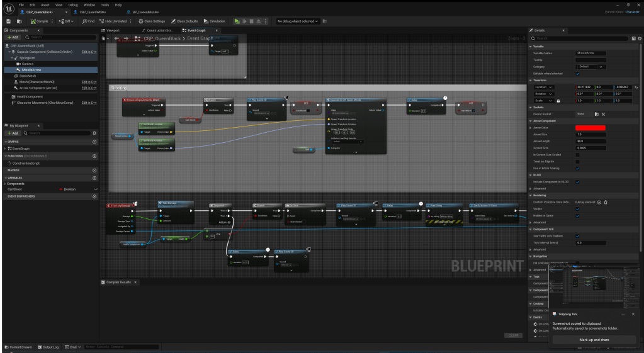Screen dimensions: 644x353
Task: Click the Compile blueprint button
Action: click(38, 21)
